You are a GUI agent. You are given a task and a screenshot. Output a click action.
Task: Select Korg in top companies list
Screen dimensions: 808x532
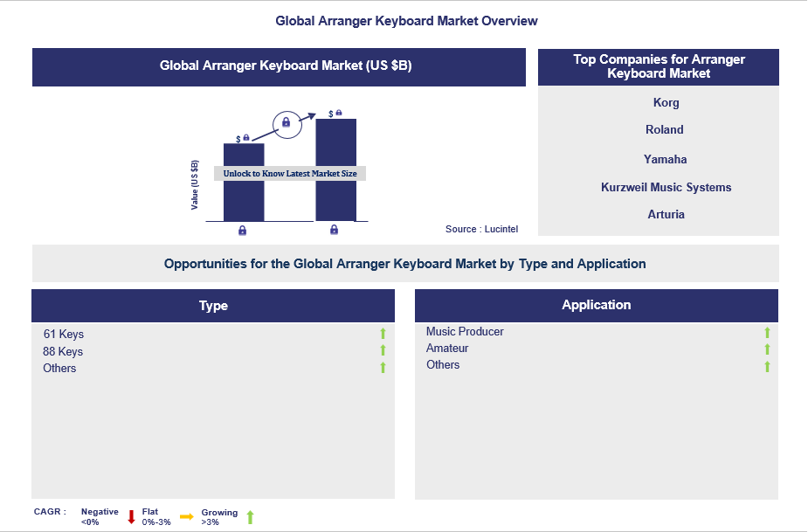(666, 102)
